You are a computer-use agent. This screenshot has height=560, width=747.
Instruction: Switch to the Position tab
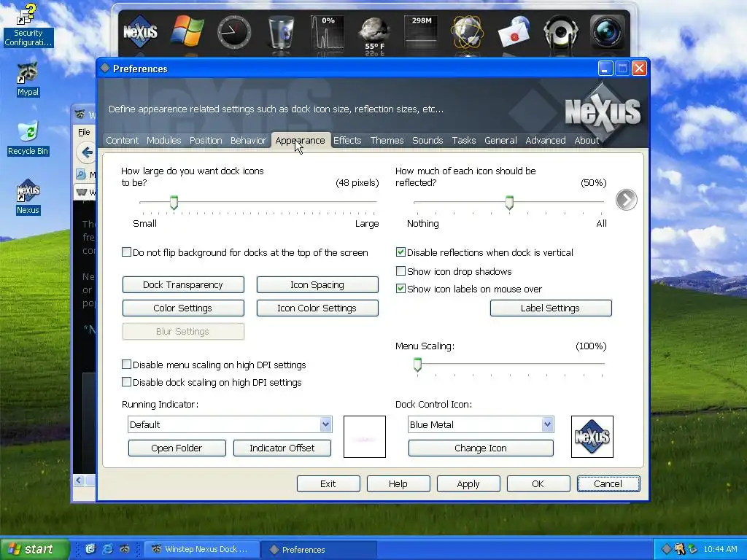point(206,141)
